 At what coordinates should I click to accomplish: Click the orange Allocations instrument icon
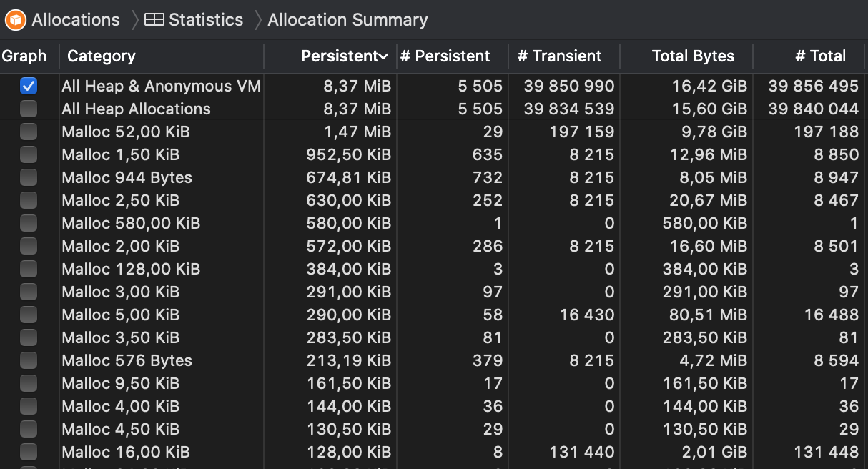[x=14, y=19]
